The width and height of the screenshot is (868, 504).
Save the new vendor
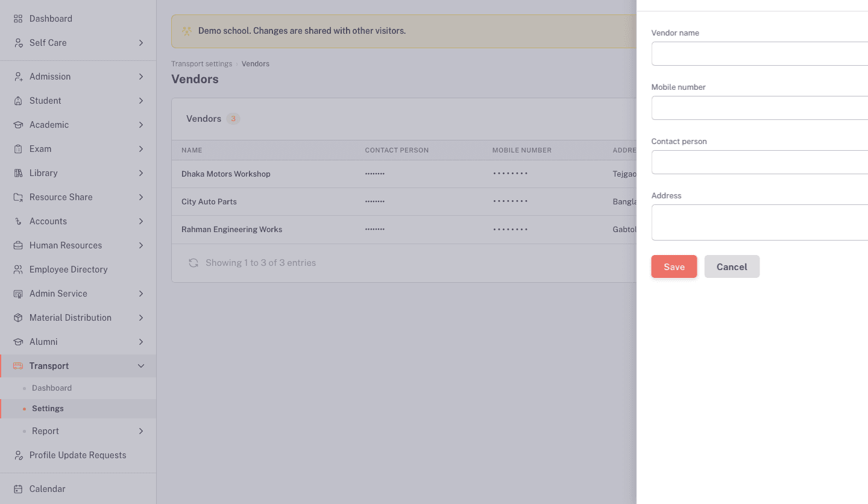click(674, 266)
